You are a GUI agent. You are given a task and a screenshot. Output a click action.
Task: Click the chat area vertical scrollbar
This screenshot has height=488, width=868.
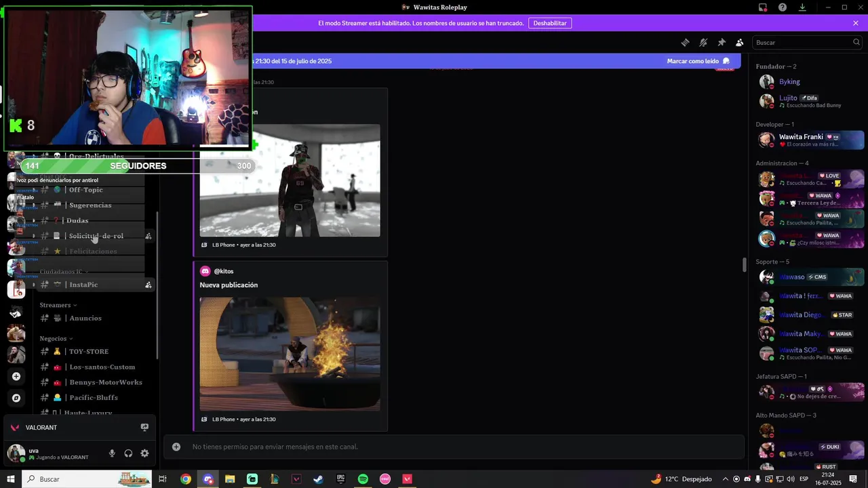(x=745, y=265)
